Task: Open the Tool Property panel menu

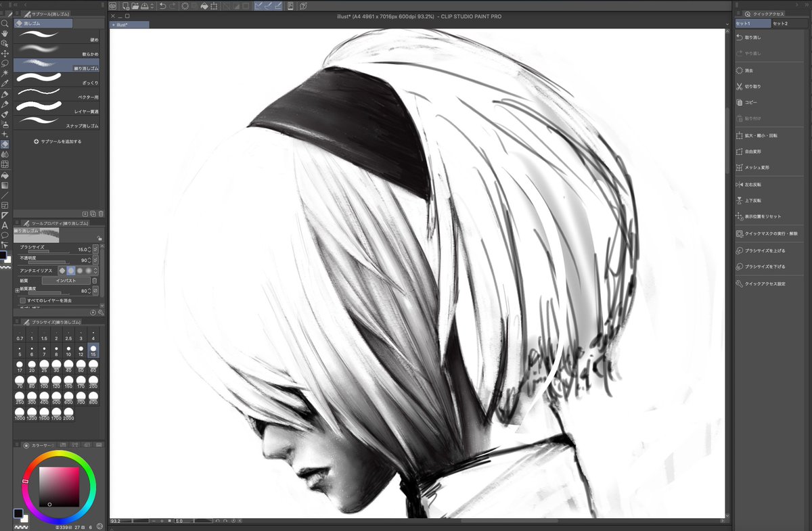Action: tap(17, 223)
